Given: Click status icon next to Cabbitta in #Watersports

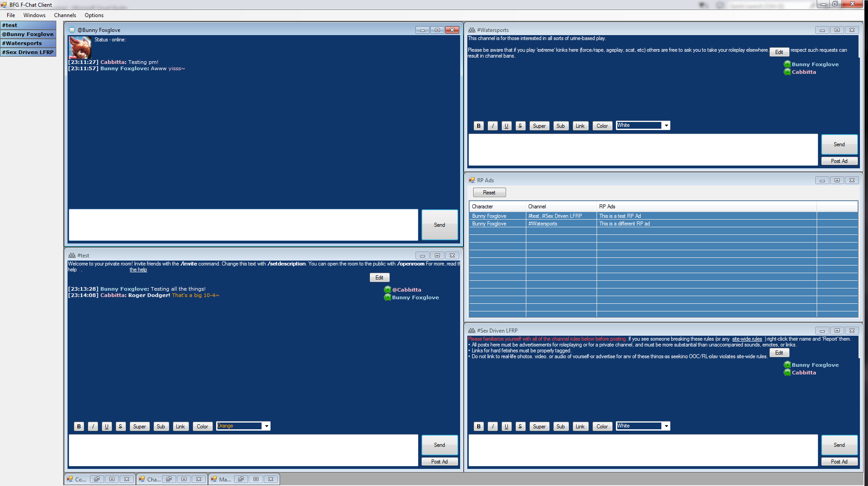Looking at the screenshot, I should tap(787, 72).
